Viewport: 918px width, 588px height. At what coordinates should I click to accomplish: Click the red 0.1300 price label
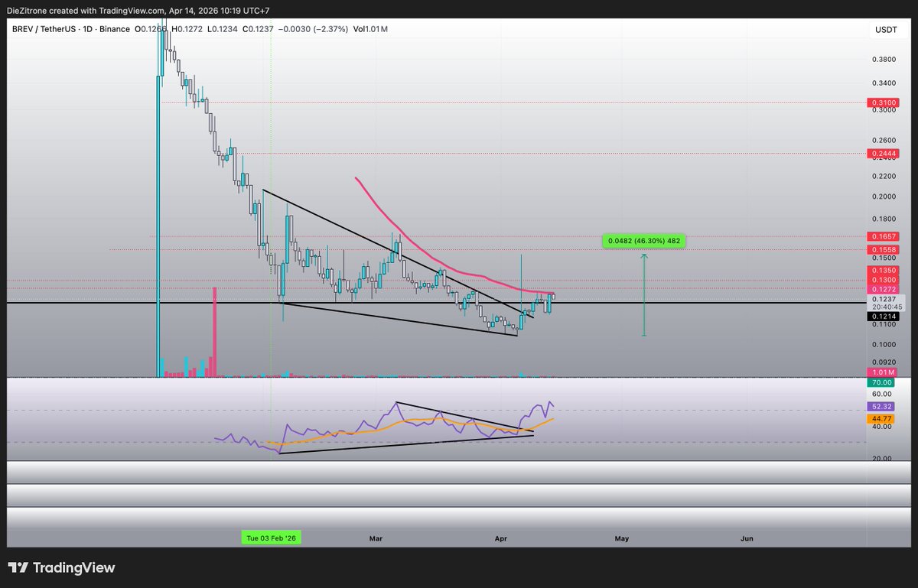882,280
